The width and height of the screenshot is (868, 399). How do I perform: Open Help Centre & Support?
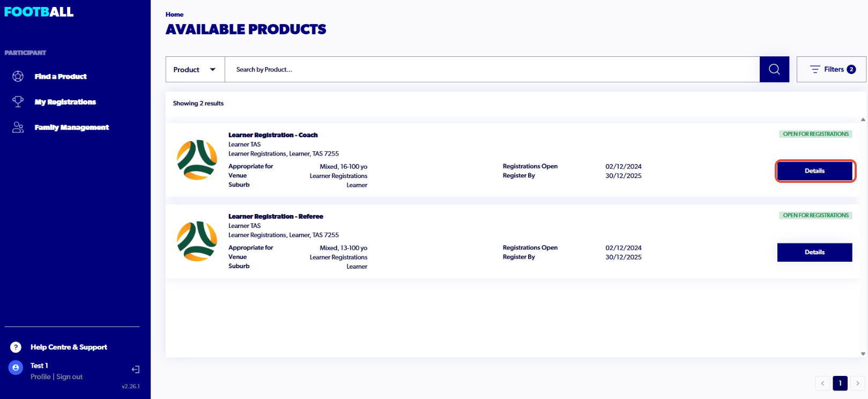point(69,347)
